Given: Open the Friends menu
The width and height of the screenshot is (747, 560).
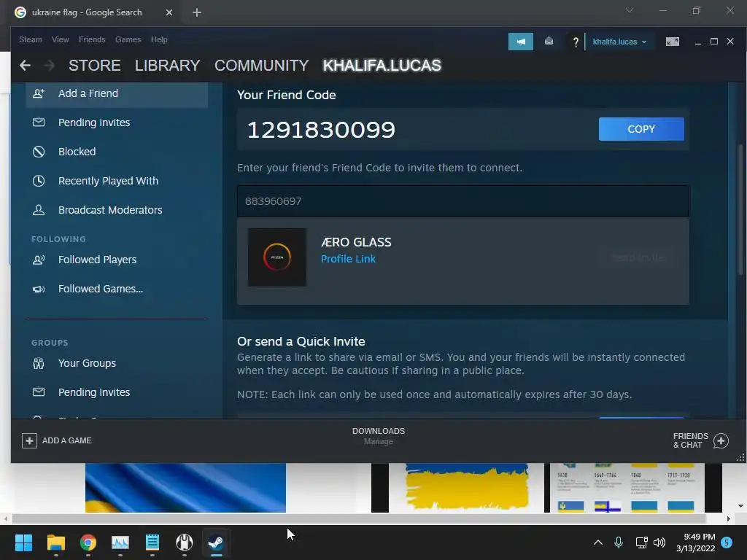Looking at the screenshot, I should pos(92,39).
